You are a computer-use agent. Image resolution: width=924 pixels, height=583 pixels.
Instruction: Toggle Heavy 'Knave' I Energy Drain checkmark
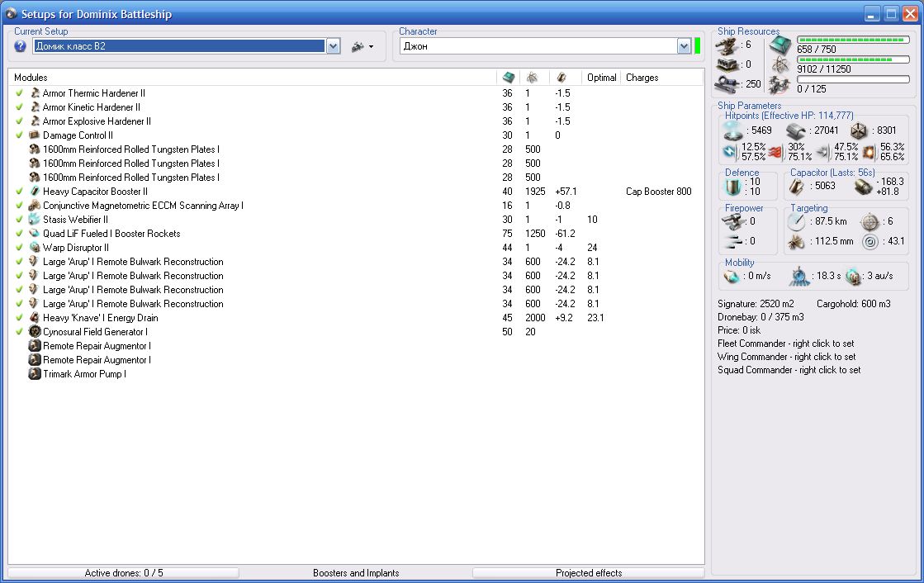pos(20,318)
